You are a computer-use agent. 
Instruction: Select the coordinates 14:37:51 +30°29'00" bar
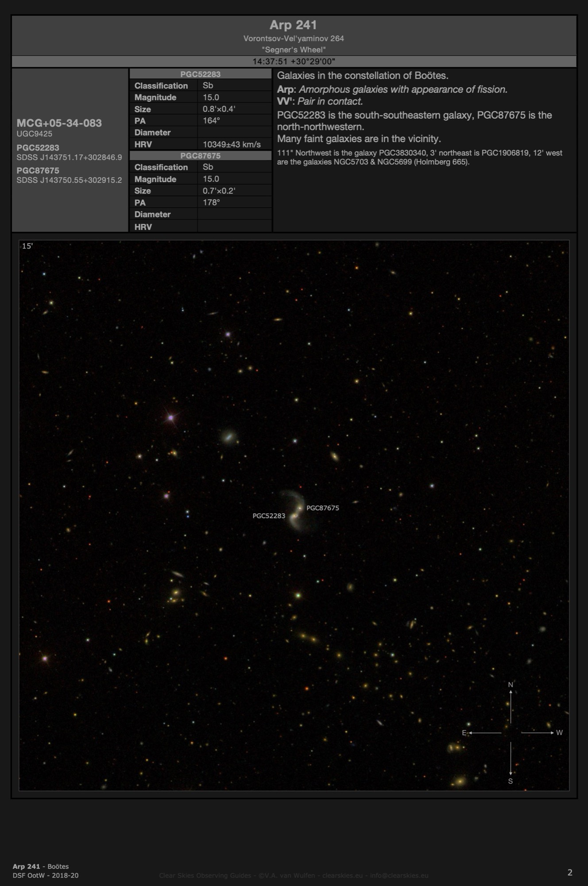[x=294, y=62]
